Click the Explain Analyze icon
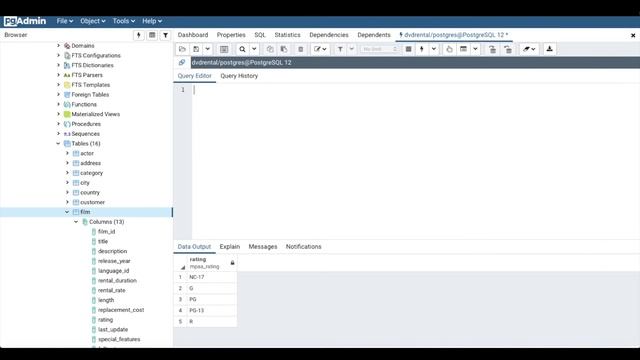The width and height of the screenshot is (640, 360). click(x=463, y=49)
